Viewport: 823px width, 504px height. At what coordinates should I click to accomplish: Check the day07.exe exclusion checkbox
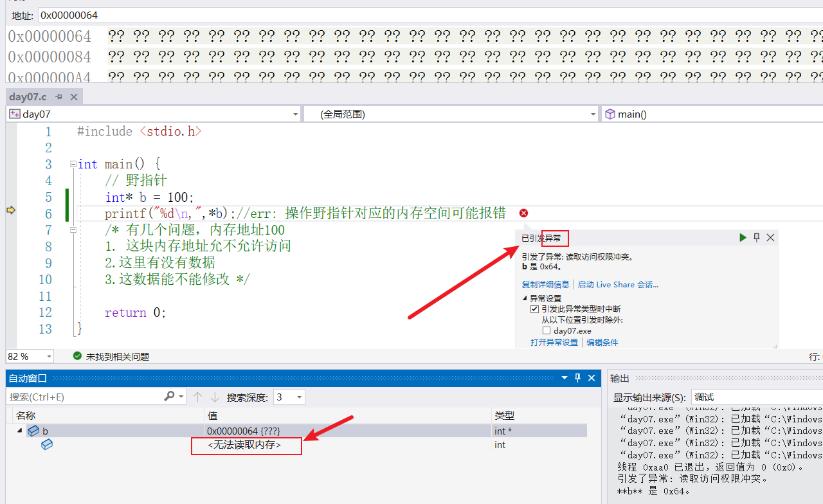point(547,330)
